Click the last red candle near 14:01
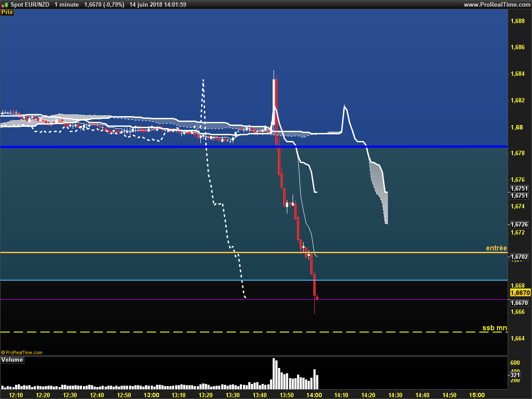 (317, 298)
